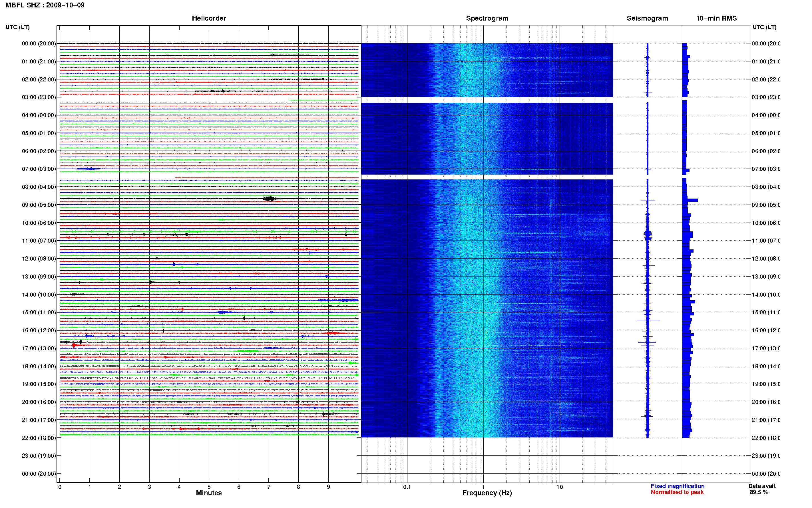812x508 pixels.
Task: Select the Helicorder panel heading
Action: click(209, 18)
